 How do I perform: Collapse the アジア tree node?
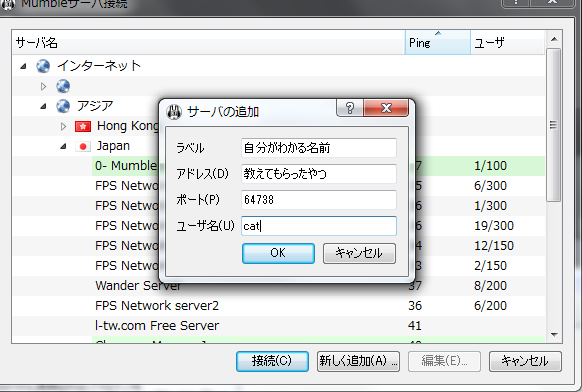click(43, 107)
